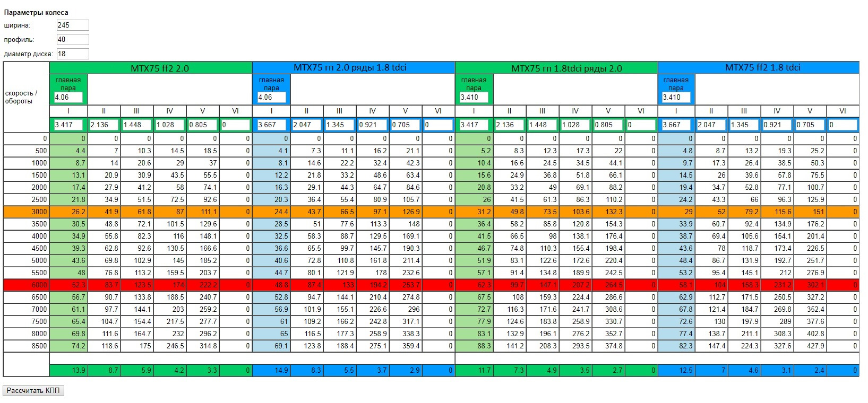Edit gear IV 0.921 in MTX75 гп 2.0 ряды 1.8 tdci

point(373,125)
